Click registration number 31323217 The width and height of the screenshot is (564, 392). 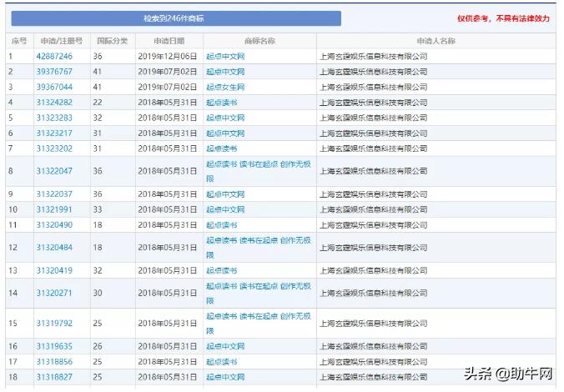54,133
